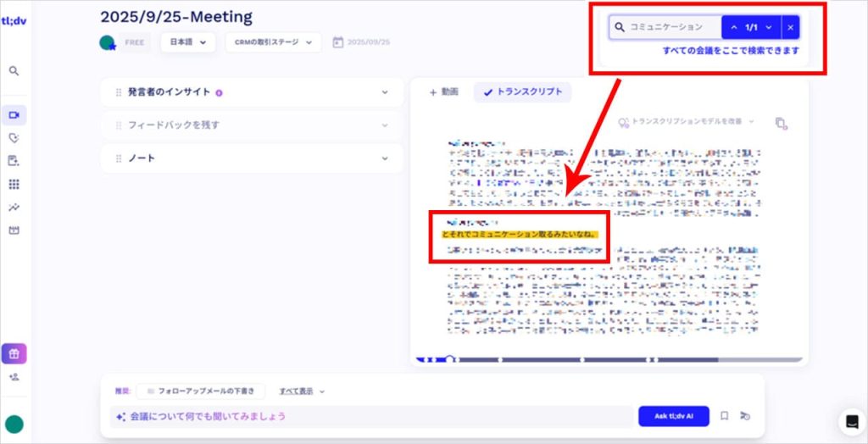Image resolution: width=868 pixels, height=444 pixels.
Task: Toggle the トランスクリプト view on
Action: [x=522, y=92]
